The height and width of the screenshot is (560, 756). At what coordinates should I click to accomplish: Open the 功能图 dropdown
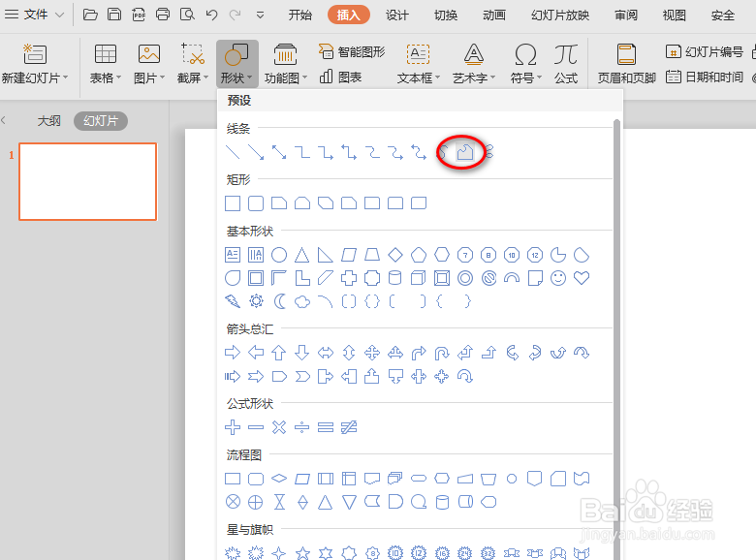click(285, 64)
